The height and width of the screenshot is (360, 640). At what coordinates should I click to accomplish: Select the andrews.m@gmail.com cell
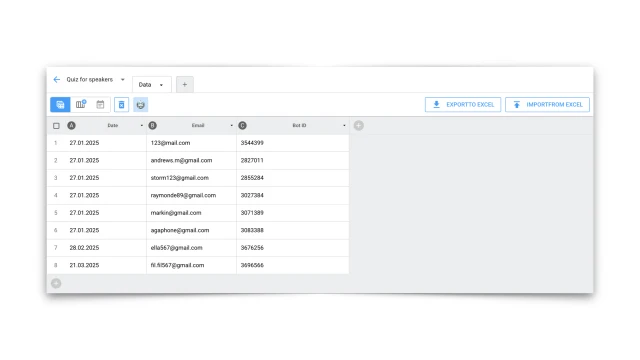pyautogui.click(x=191, y=160)
